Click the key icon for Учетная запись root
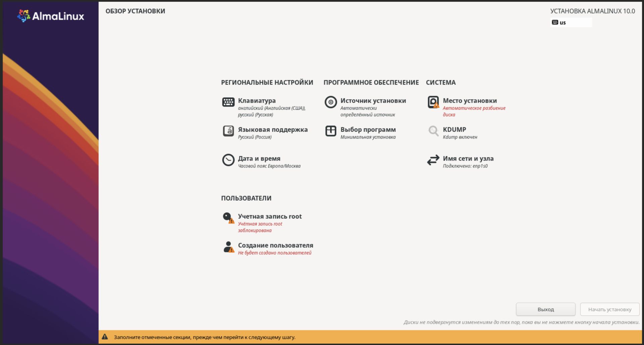The width and height of the screenshot is (644, 345). coord(228,218)
